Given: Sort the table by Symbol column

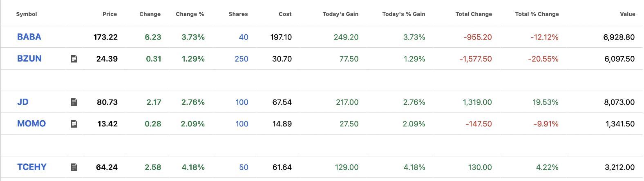Looking at the screenshot, I should pyautogui.click(x=27, y=14).
